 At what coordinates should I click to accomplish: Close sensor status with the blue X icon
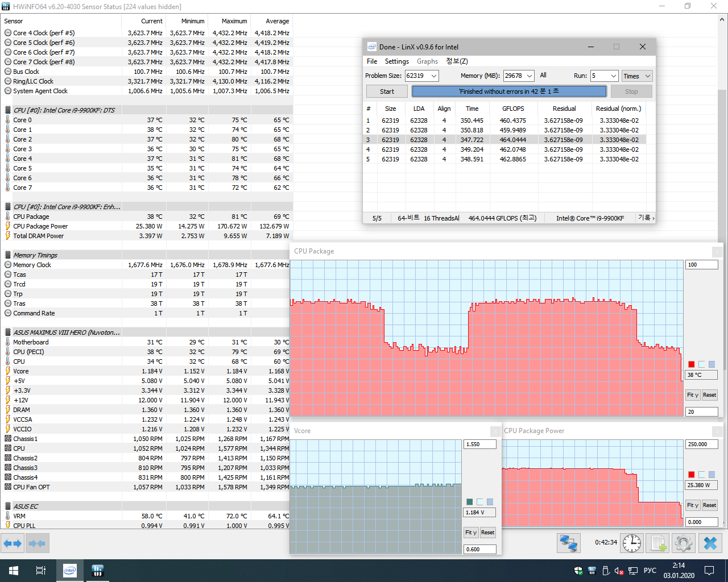710,543
